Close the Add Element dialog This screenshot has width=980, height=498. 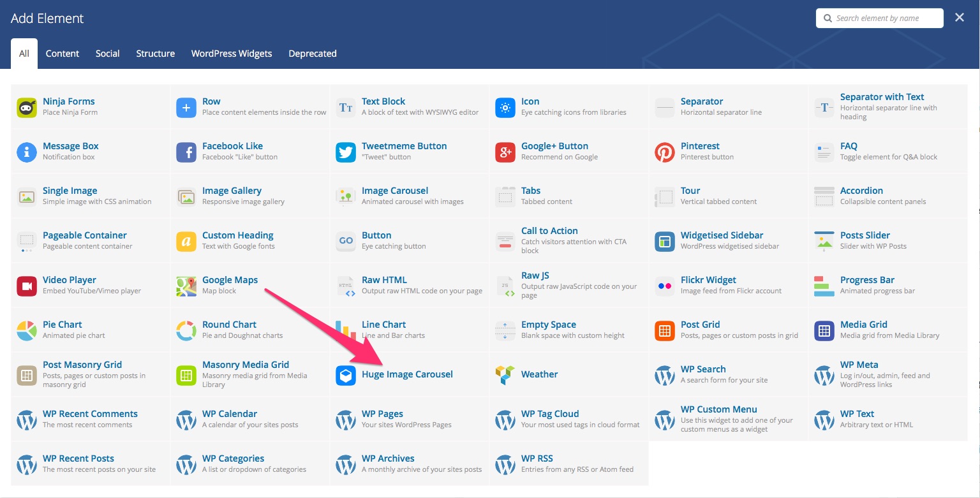pos(960,18)
